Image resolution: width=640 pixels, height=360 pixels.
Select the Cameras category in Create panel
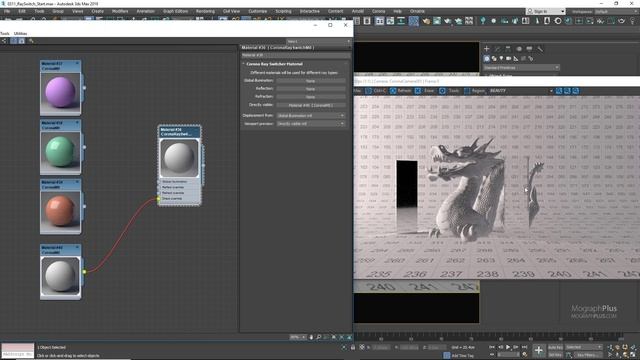click(509, 59)
